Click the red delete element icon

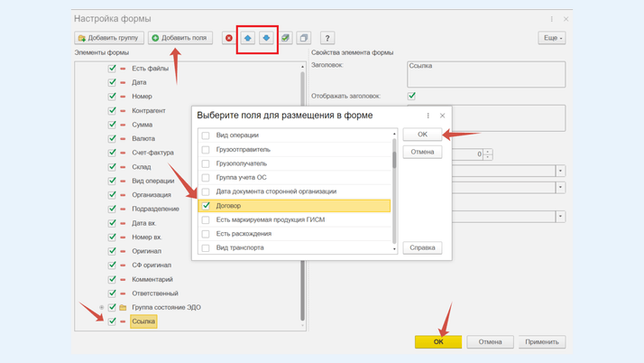[x=228, y=38]
